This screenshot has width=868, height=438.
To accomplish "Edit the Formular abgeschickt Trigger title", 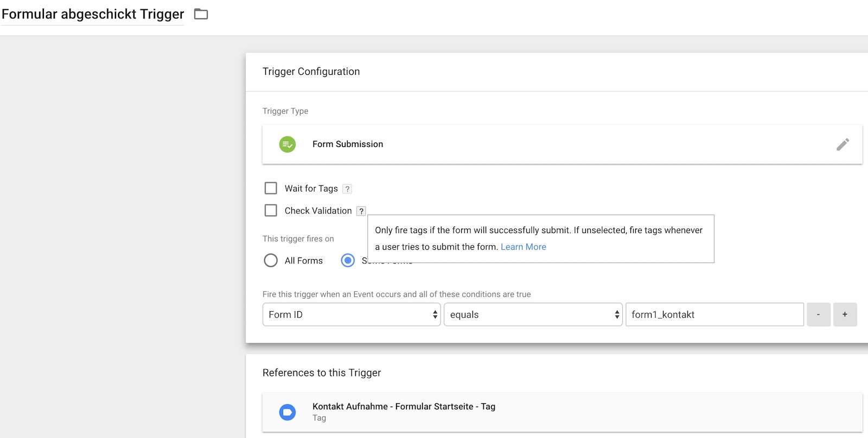I will [93, 14].
